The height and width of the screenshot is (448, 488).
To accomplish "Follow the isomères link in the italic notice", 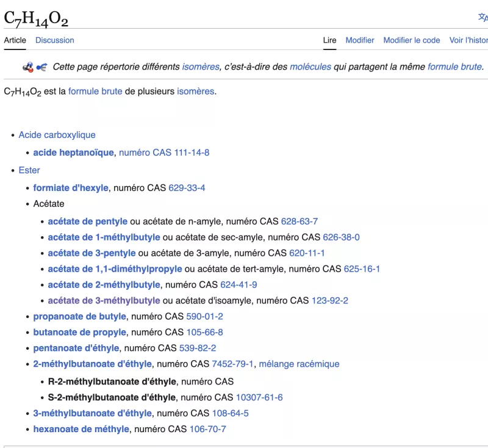I will click(201, 67).
